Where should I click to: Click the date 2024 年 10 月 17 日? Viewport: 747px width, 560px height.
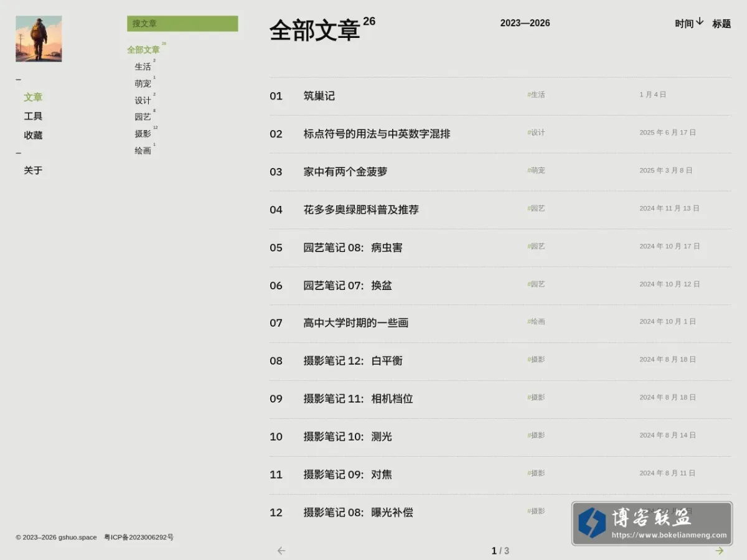[670, 246]
